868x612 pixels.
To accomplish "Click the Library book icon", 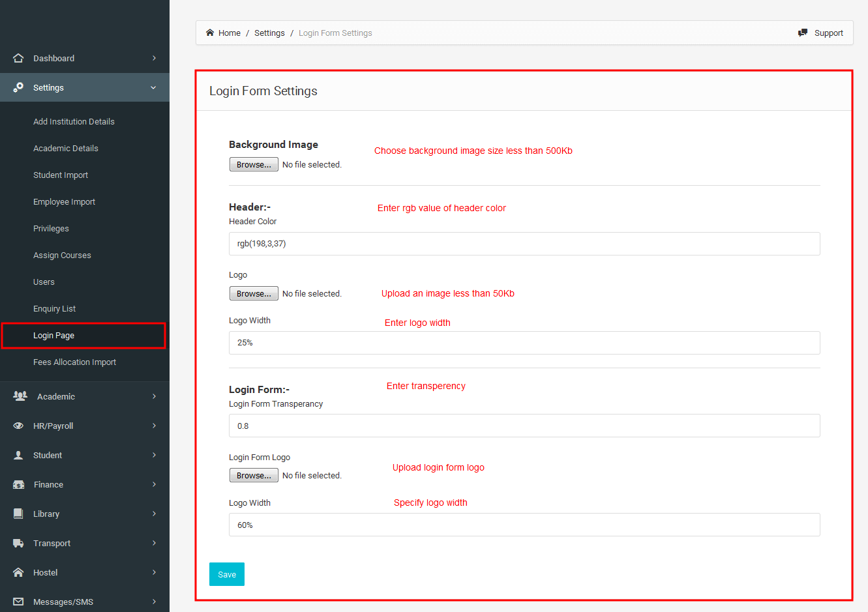I will 18,514.
